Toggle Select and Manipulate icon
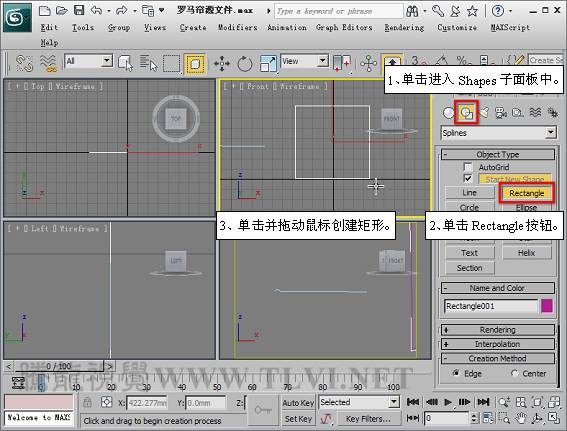The height and width of the screenshot is (431, 567). pyautogui.click(x=369, y=63)
